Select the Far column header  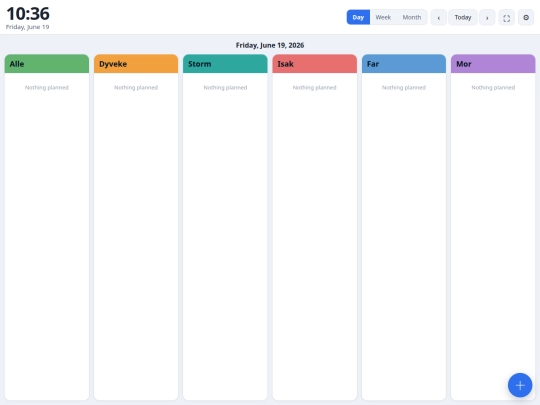404,64
